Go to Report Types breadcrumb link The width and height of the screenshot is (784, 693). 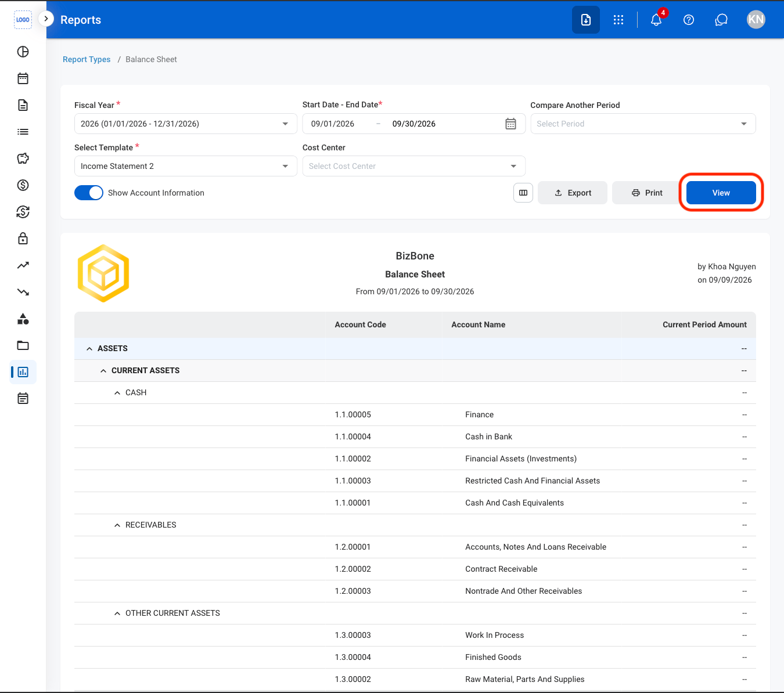87,59
